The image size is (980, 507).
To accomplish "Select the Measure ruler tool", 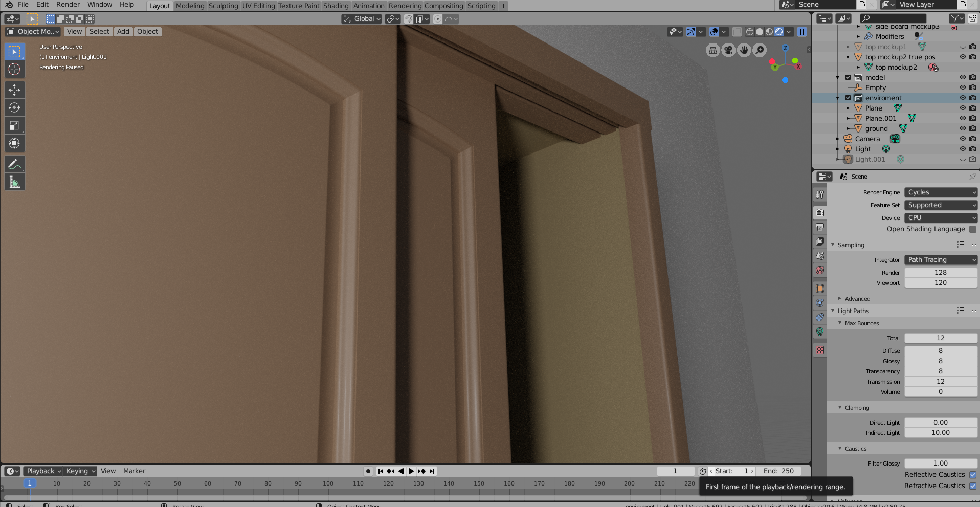I will 14,182.
